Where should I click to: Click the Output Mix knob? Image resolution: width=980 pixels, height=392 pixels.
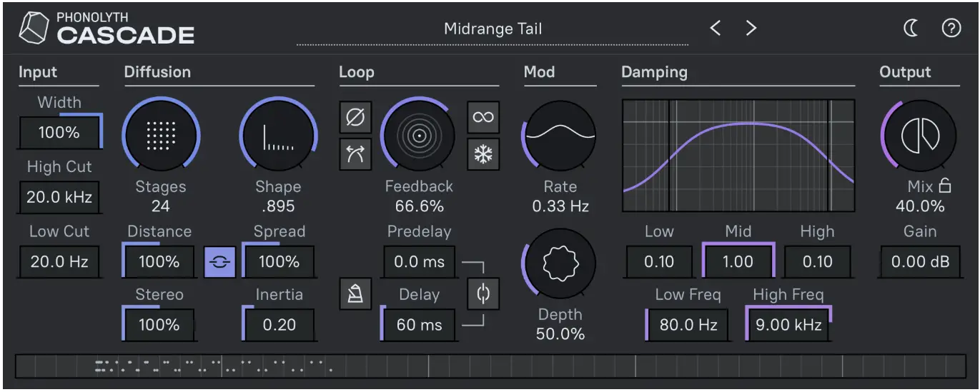point(919,136)
